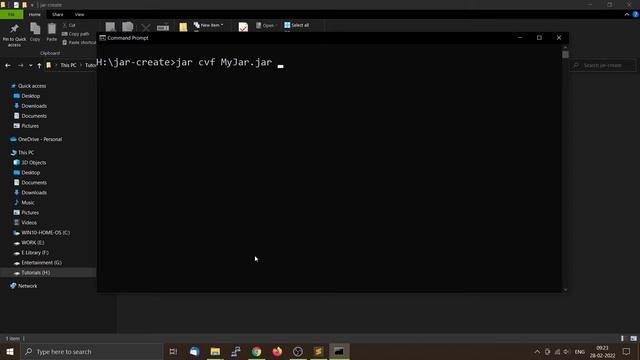Open Explorer help question mark icon
640x360 pixels.
click(x=636, y=14)
